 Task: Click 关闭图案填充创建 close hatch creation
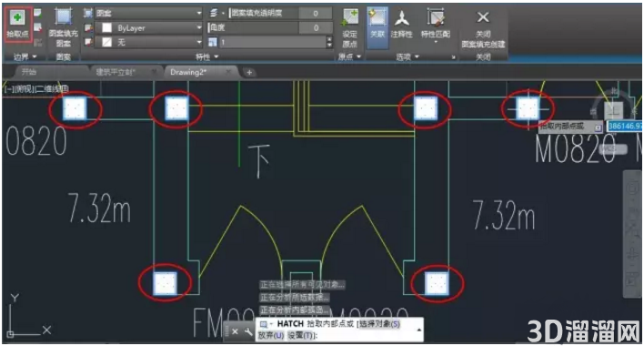click(483, 28)
